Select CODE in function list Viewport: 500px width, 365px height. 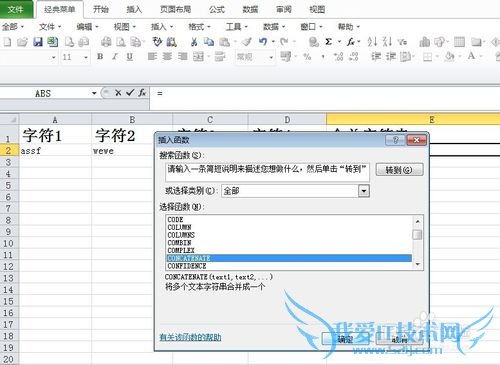[289, 220]
